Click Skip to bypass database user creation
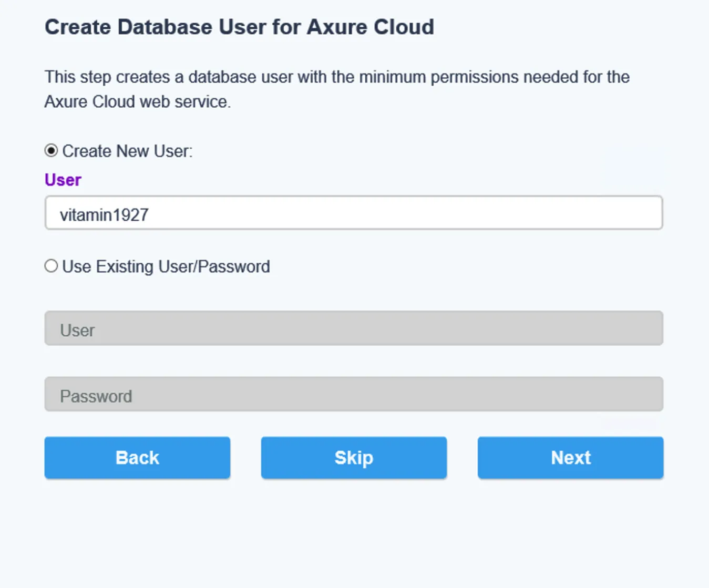Image resolution: width=709 pixels, height=588 pixels. point(353,457)
